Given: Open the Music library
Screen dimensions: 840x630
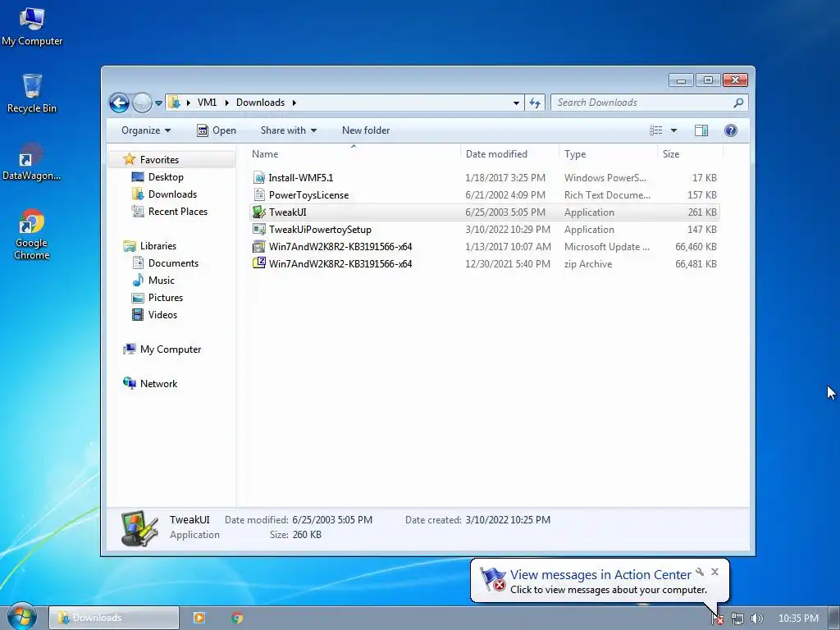Looking at the screenshot, I should (162, 281).
